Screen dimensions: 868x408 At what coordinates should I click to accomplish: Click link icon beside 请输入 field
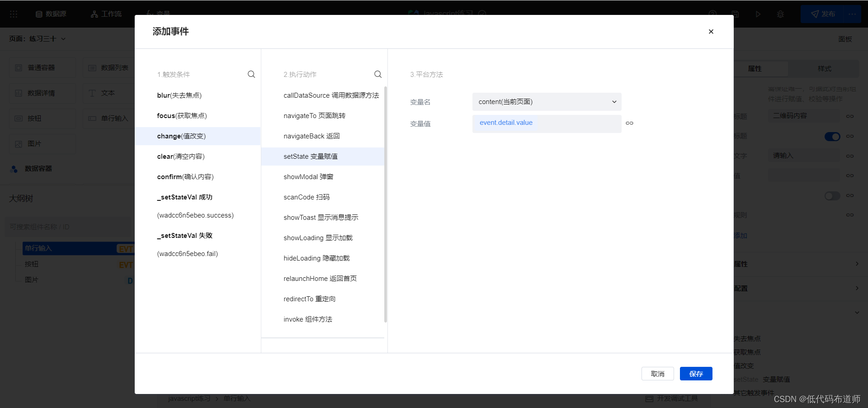850,156
